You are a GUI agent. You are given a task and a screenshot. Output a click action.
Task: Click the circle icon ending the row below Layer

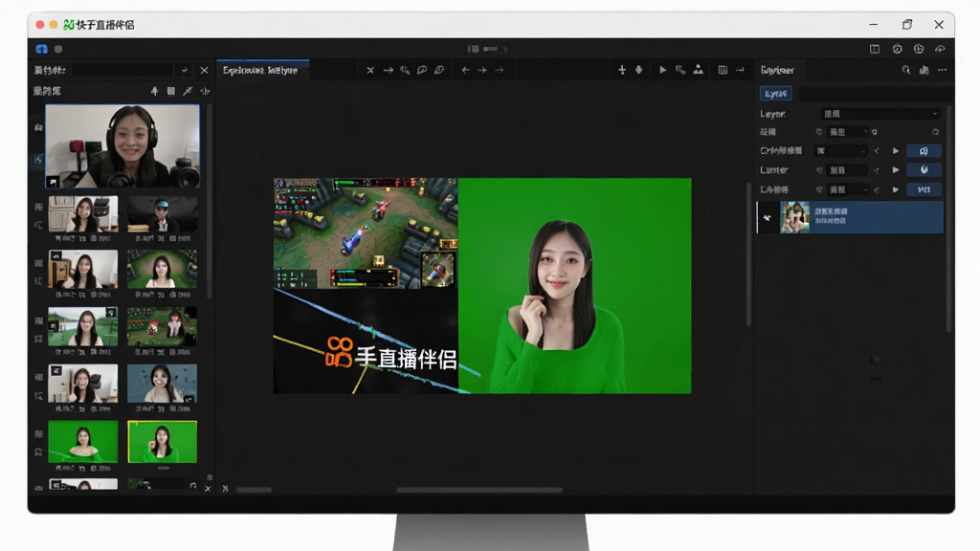pyautogui.click(x=936, y=132)
